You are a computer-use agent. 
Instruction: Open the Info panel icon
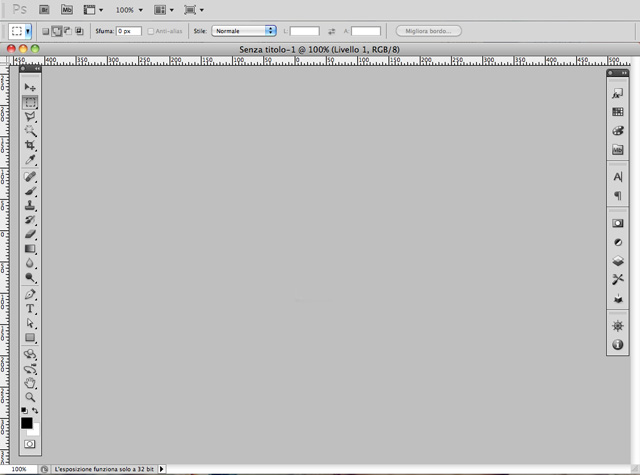(x=617, y=345)
